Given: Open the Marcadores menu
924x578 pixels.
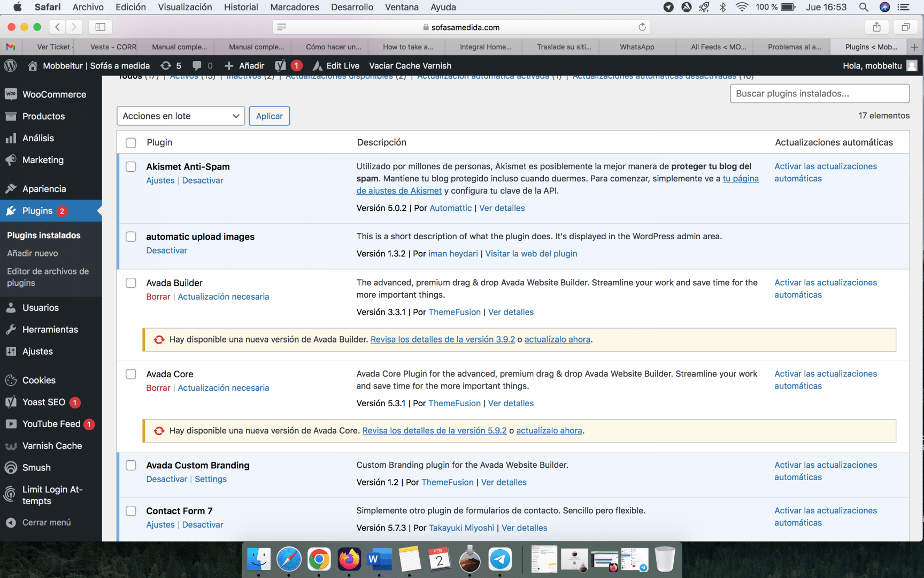Looking at the screenshot, I should click(295, 7).
